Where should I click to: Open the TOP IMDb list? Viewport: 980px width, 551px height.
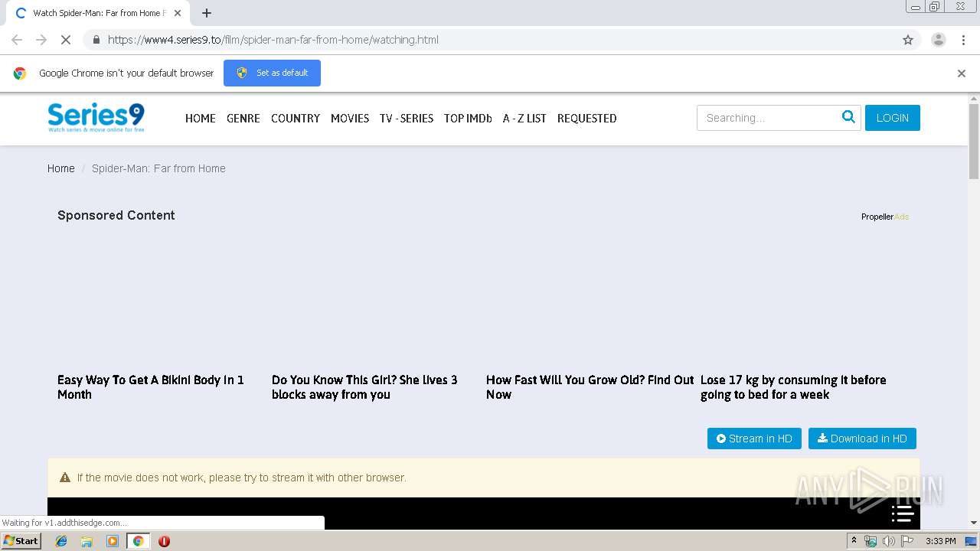468,118
